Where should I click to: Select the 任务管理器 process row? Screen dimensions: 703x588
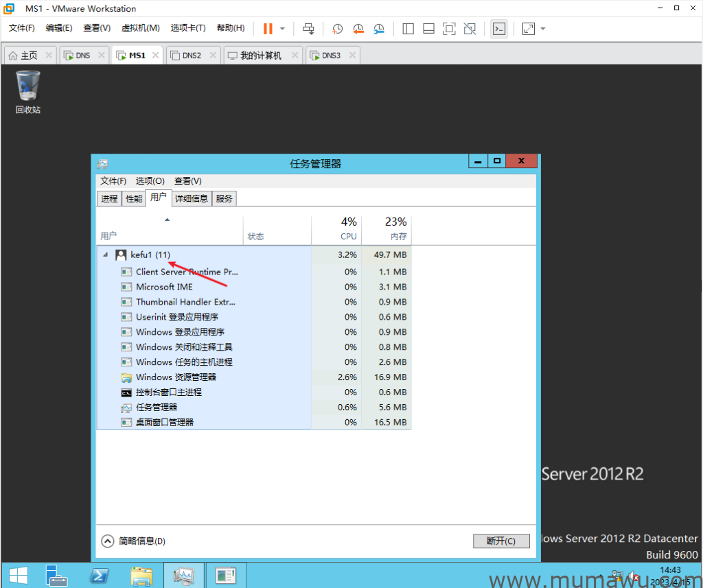[x=254, y=407]
